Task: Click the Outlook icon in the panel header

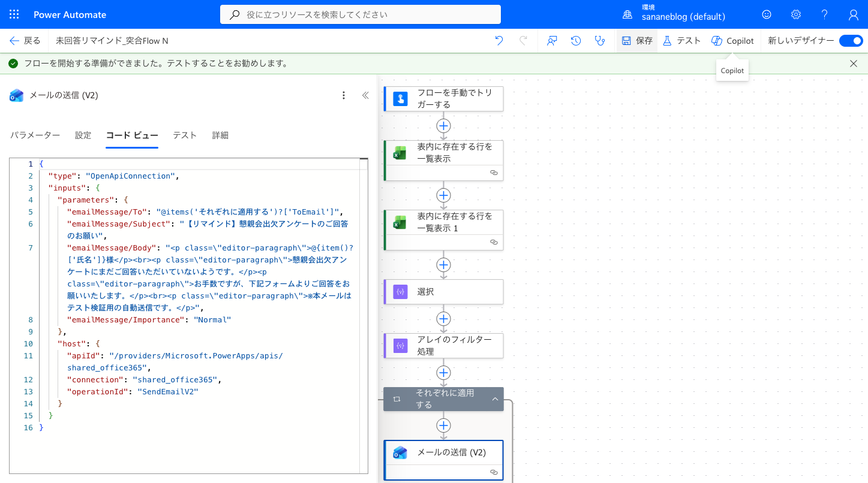Action: pyautogui.click(x=17, y=95)
